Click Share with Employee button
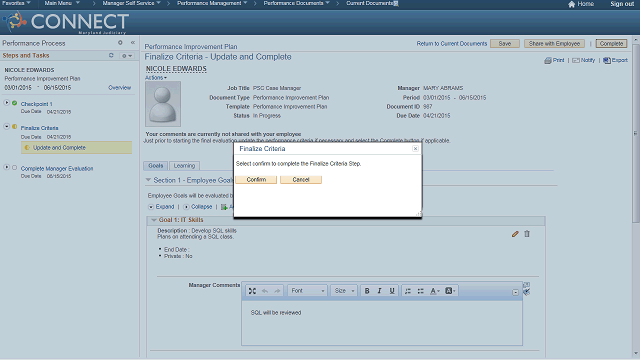 tap(554, 44)
